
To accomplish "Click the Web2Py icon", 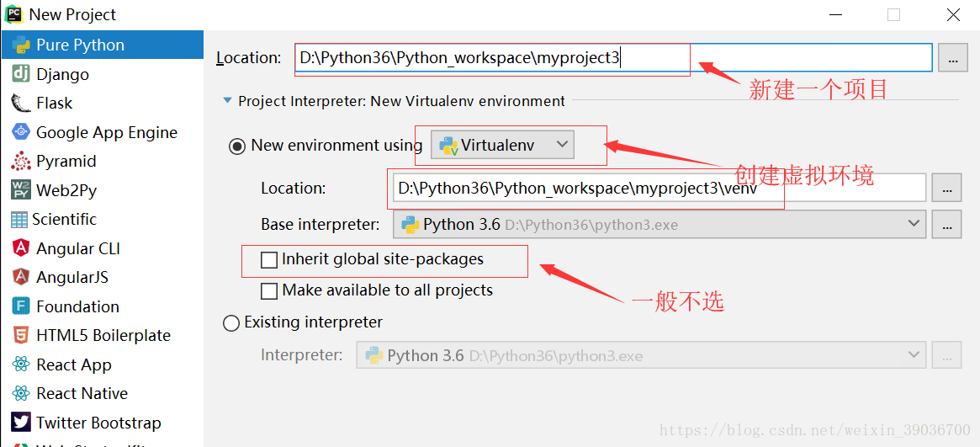I will 21,190.
